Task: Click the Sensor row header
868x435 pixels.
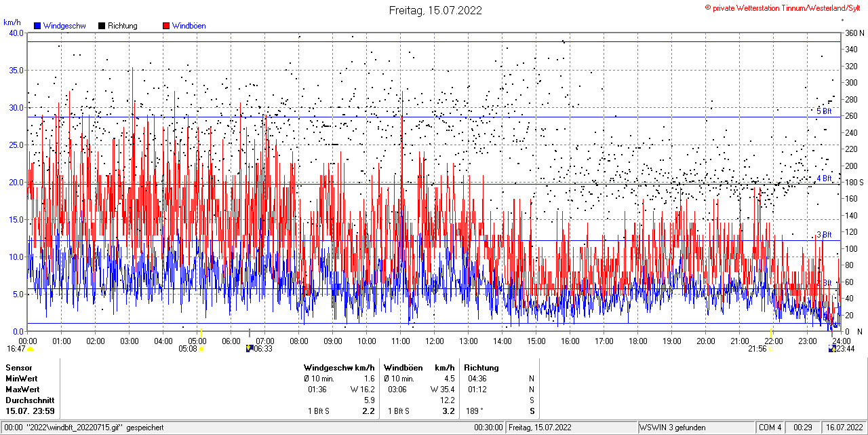Action: click(x=18, y=368)
